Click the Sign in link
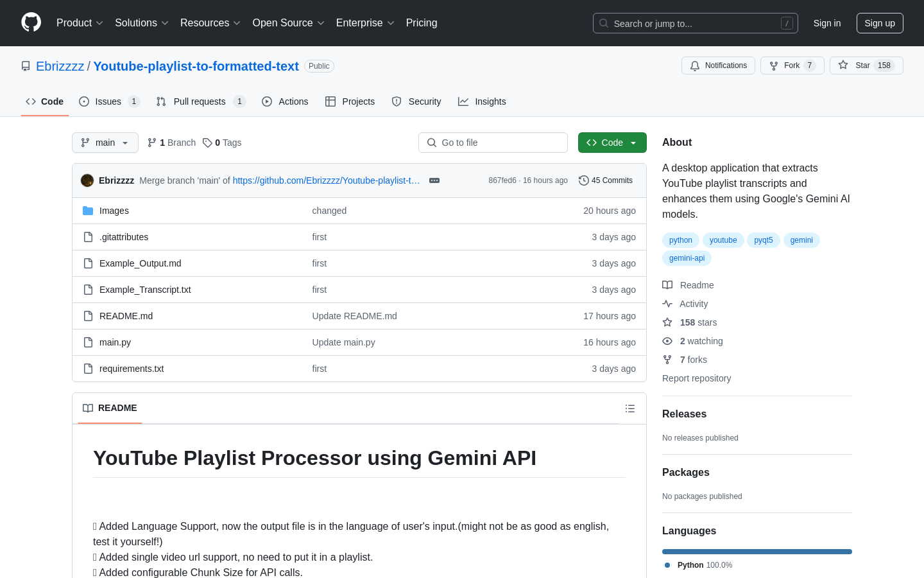The height and width of the screenshot is (578, 924). [x=826, y=23]
